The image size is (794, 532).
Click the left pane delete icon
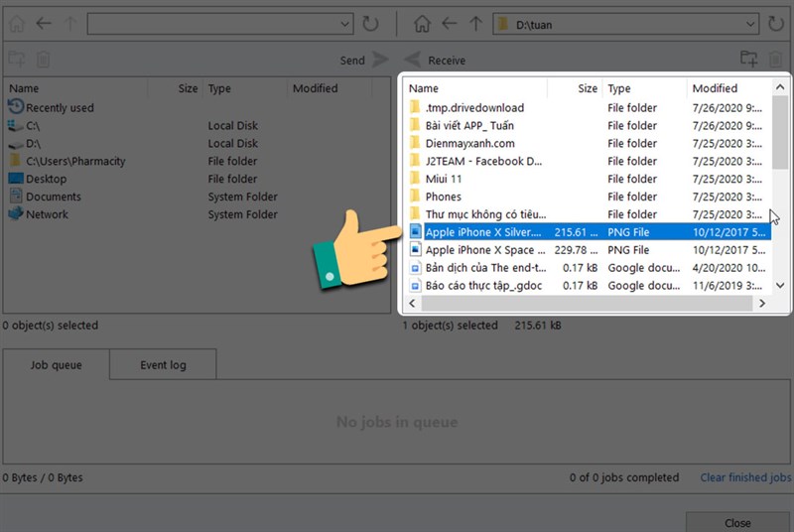[43, 60]
